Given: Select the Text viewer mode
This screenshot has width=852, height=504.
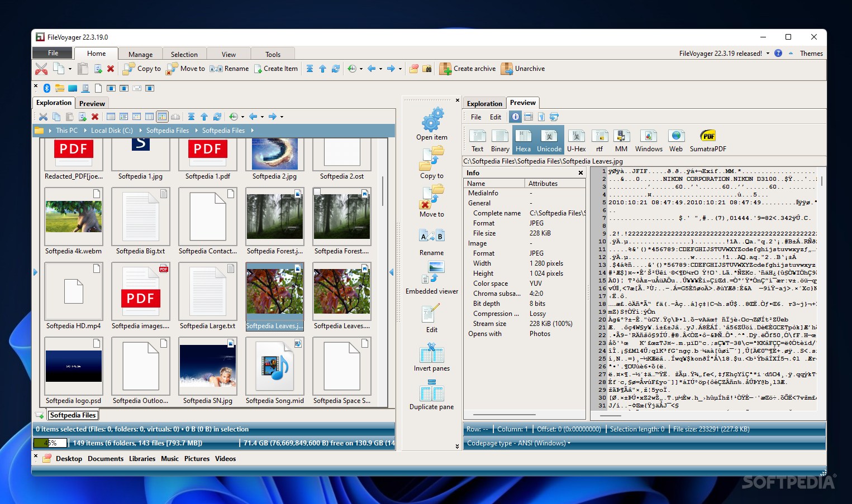Looking at the screenshot, I should [477, 141].
